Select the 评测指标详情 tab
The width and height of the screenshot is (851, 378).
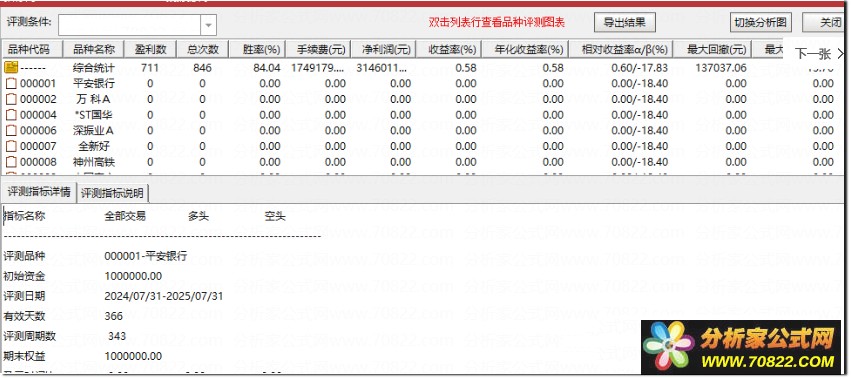39,192
